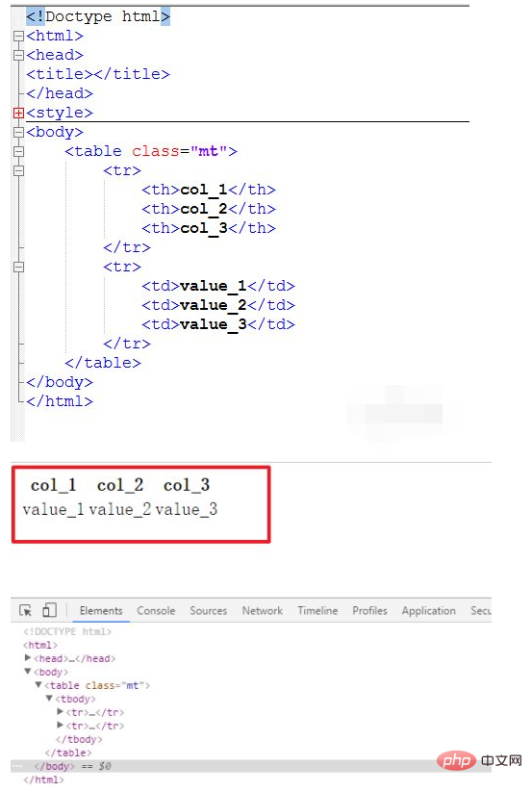Click the th col_2 code line
The height and width of the screenshot is (792, 532).
(209, 209)
